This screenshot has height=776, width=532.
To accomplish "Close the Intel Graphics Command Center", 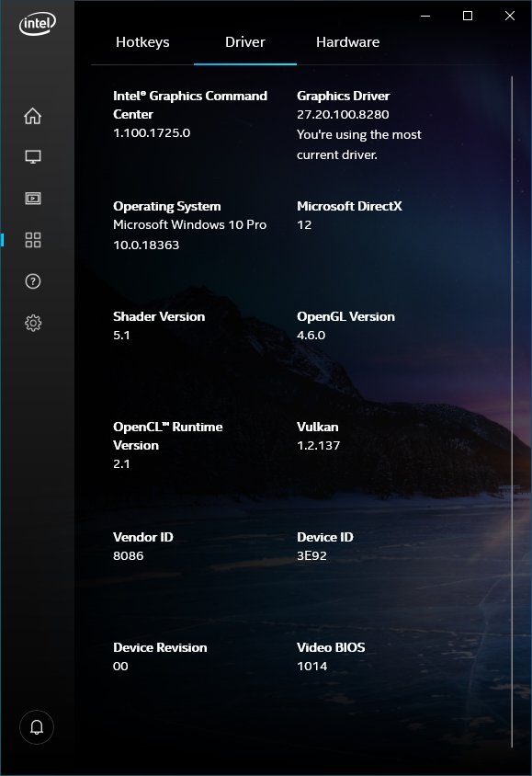I will click(510, 16).
